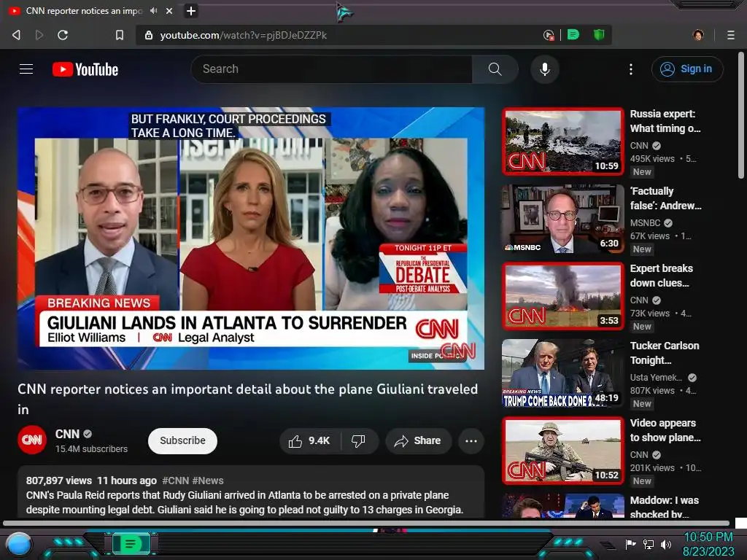Click the Start orb on taskbar

point(19,545)
